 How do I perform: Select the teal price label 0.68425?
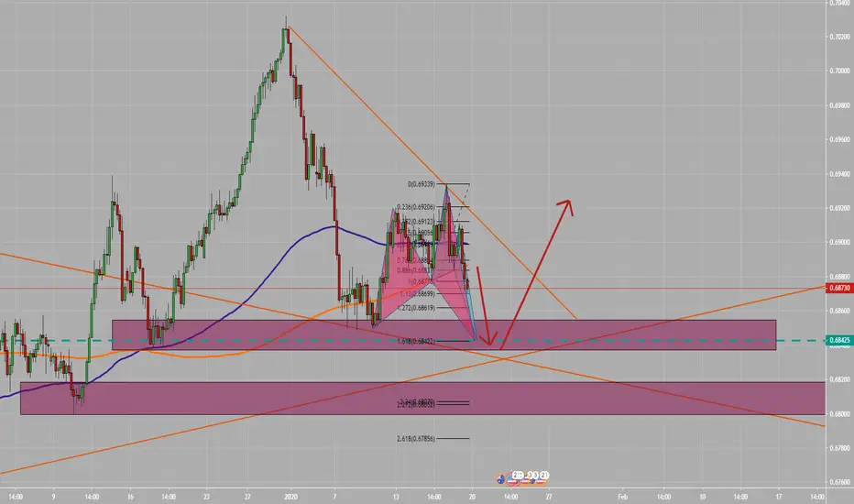tap(839, 341)
